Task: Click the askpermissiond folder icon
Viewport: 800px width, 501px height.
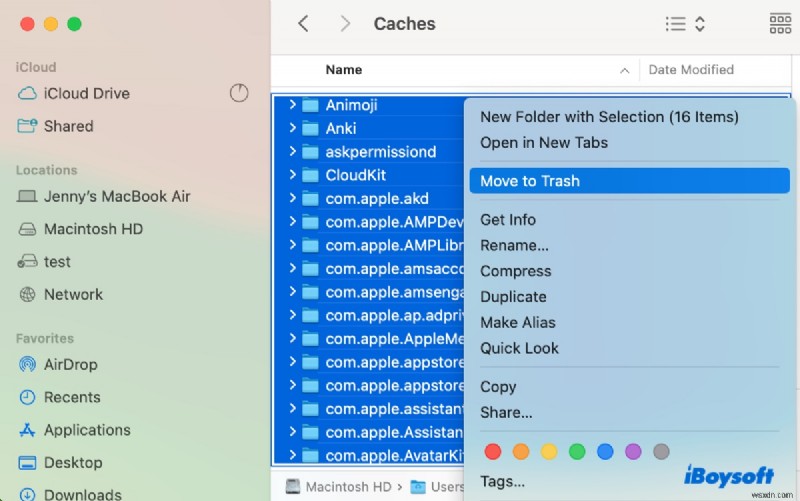Action: point(310,152)
